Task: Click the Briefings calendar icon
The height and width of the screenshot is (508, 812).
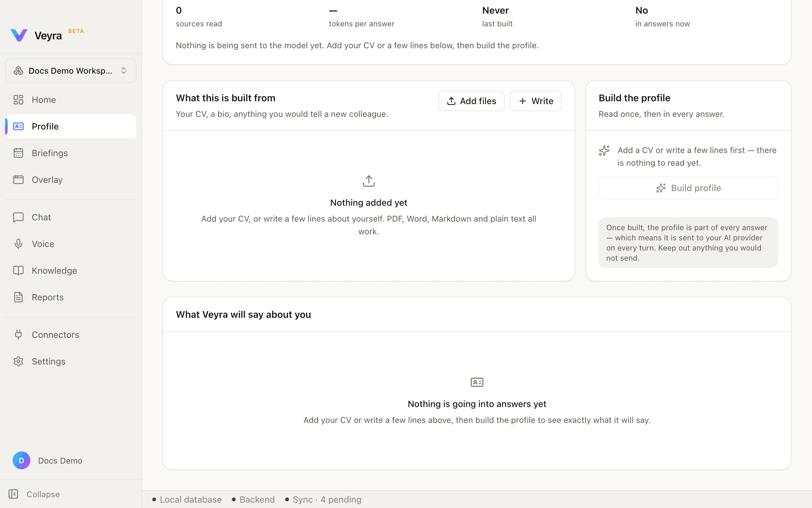Action: click(18, 153)
